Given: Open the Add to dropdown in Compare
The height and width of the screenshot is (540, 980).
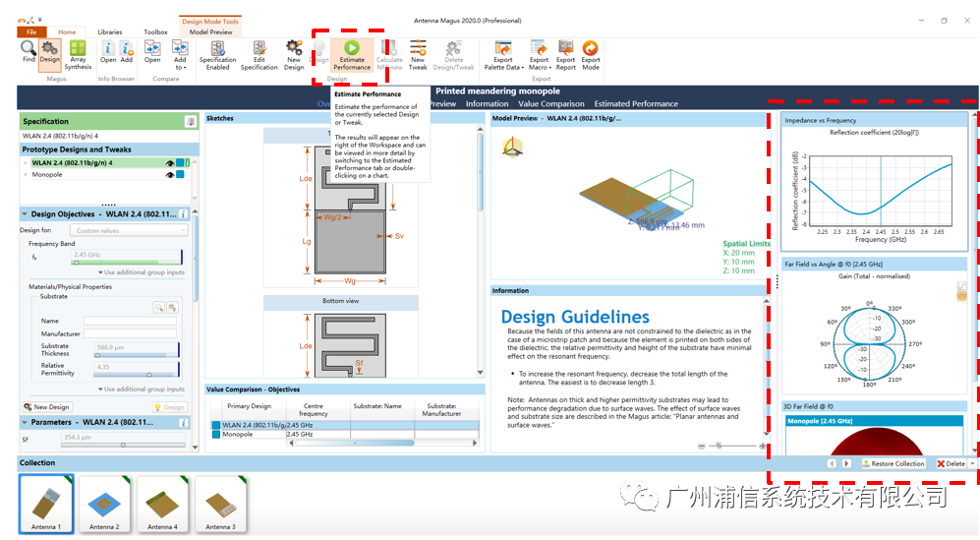Looking at the screenshot, I should point(180,55).
